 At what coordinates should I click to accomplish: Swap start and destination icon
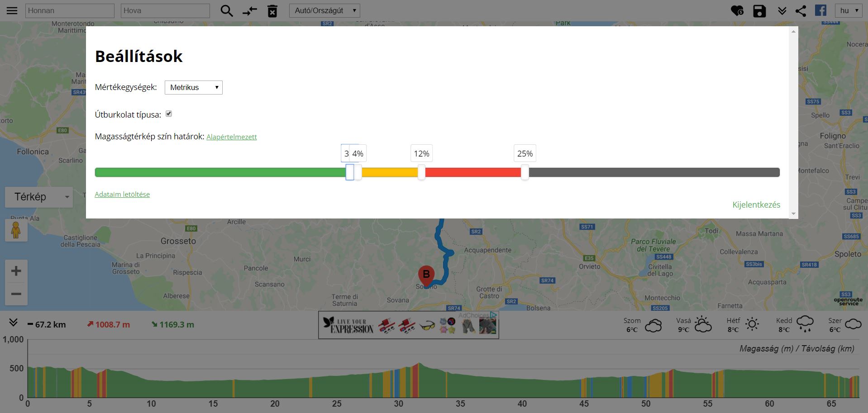pos(249,11)
